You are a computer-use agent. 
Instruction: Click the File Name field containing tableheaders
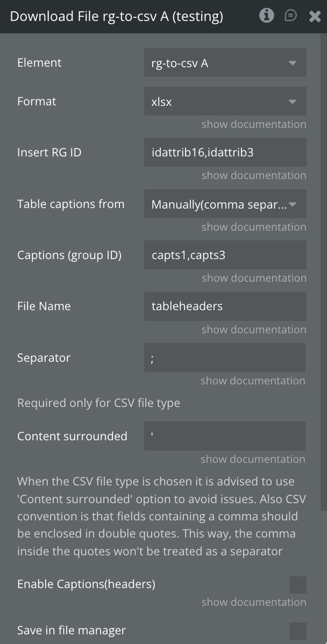[x=225, y=306]
